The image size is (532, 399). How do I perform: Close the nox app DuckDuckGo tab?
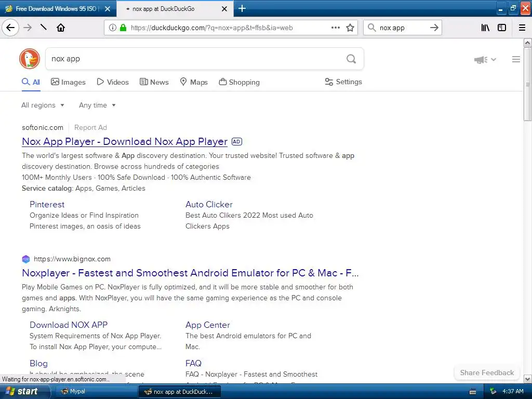pyautogui.click(x=224, y=9)
